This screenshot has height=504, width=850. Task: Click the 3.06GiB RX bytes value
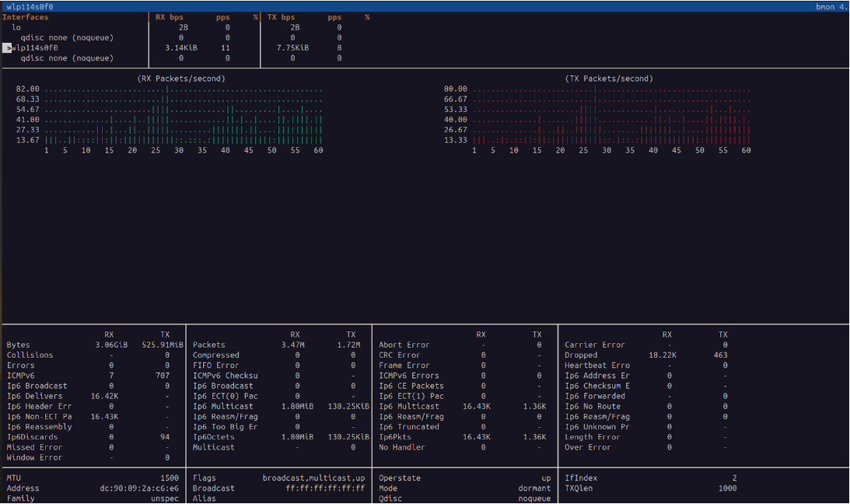pyautogui.click(x=112, y=345)
